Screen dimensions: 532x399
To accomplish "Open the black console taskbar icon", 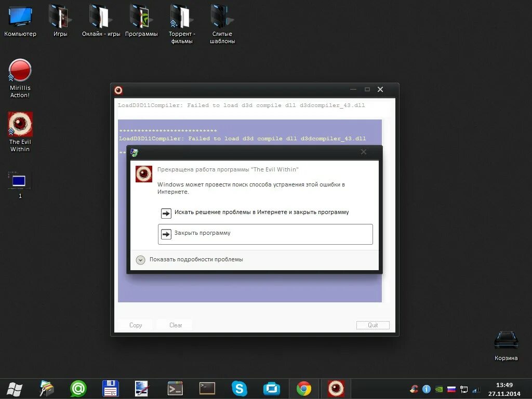I will [207, 389].
